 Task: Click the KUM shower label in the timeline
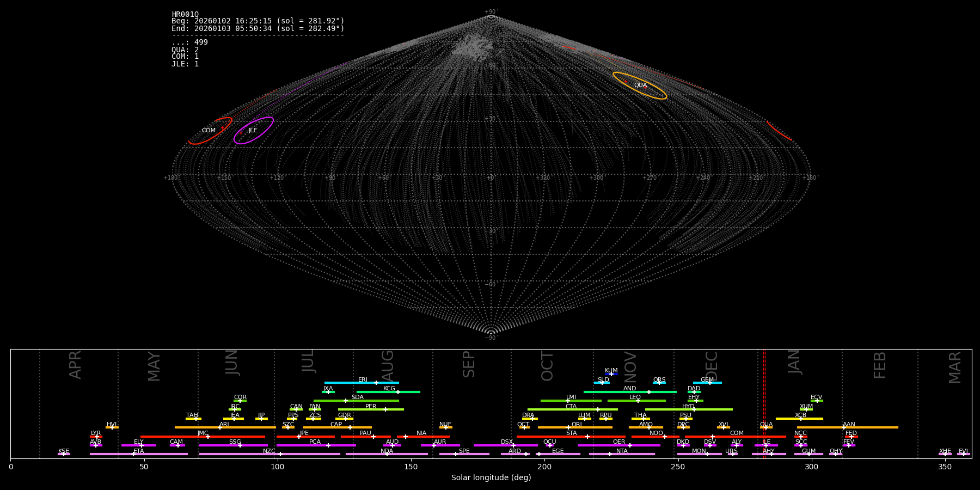coord(611,371)
